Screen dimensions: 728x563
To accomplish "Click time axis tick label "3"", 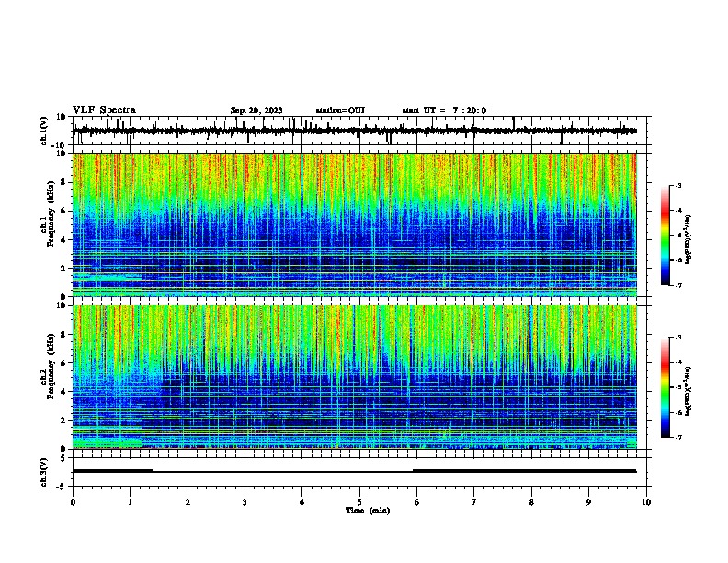I will [x=245, y=502].
